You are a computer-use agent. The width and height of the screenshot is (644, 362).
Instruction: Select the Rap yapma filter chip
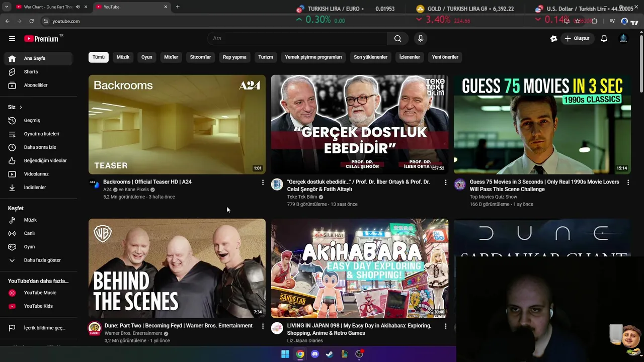(x=234, y=57)
